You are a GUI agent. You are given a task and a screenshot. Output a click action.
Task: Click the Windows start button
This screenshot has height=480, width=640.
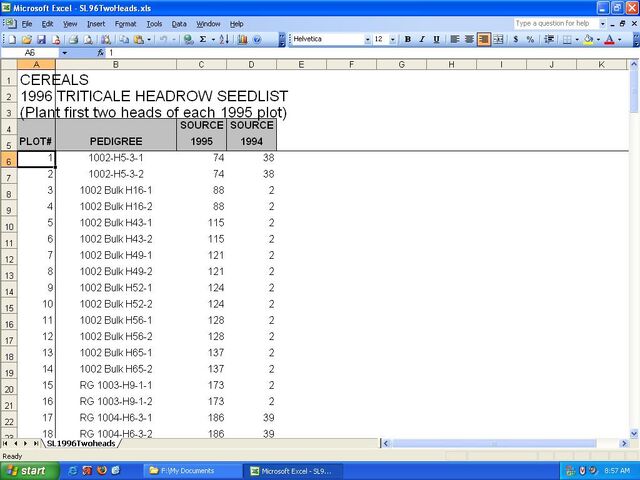click(x=29, y=471)
